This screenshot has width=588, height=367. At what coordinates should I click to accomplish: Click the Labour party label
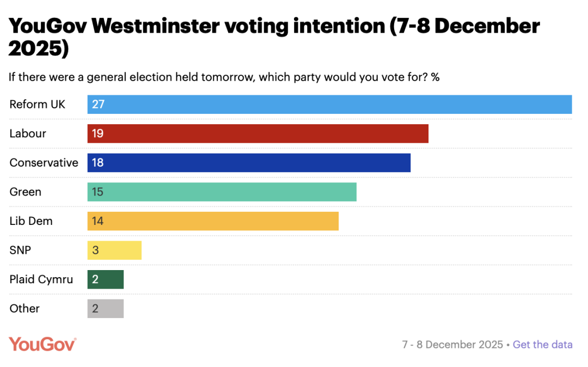click(x=28, y=134)
